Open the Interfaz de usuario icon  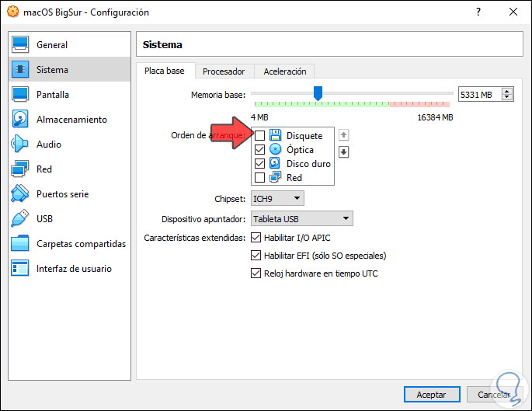[19, 268]
